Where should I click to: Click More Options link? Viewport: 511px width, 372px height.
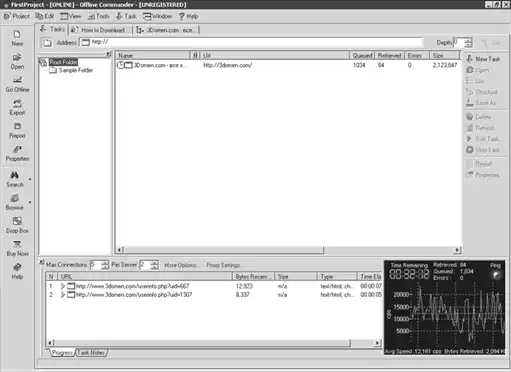point(180,265)
